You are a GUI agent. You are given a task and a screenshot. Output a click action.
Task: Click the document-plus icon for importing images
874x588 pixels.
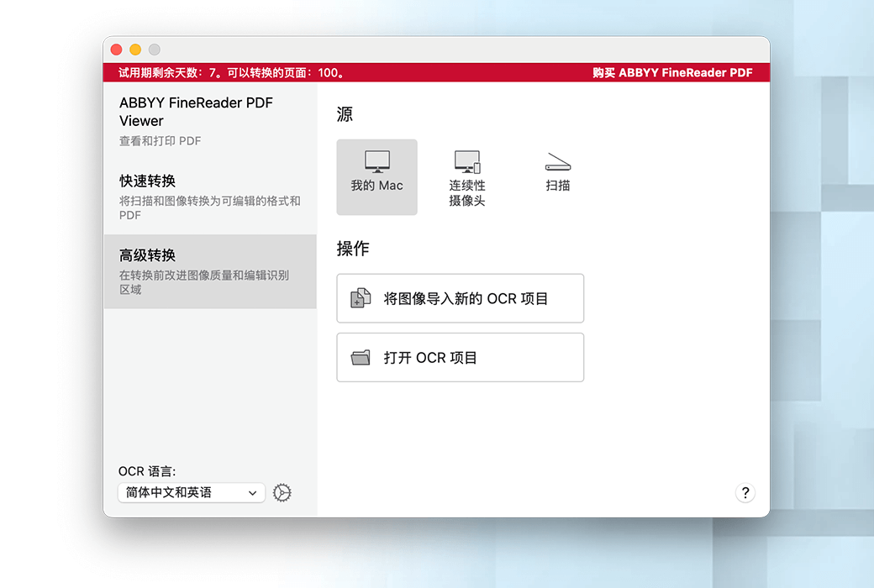click(x=361, y=298)
